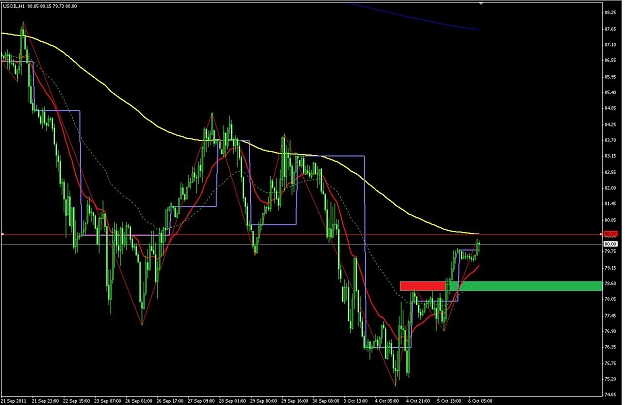
Task: Click the '21 Sep 2011' date on time axis
Action: [13, 401]
